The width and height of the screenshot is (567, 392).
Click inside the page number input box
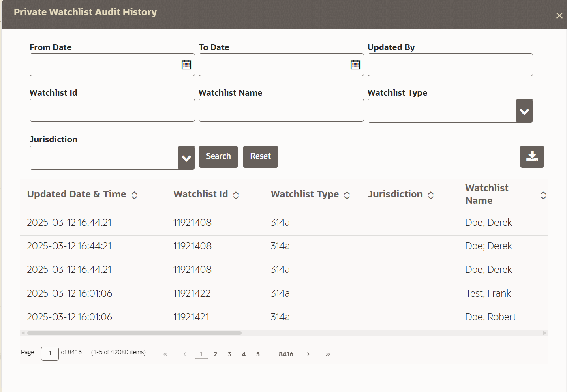point(49,353)
